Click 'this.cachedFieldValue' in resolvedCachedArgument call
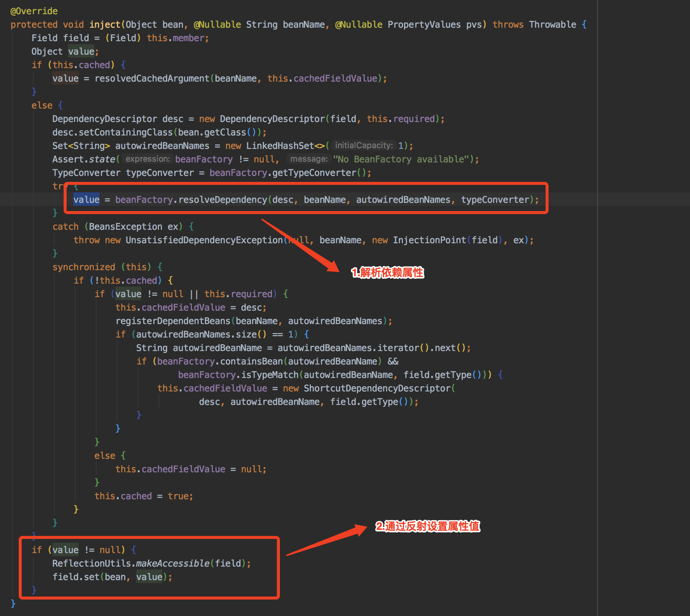The height and width of the screenshot is (616, 690). 322,79
